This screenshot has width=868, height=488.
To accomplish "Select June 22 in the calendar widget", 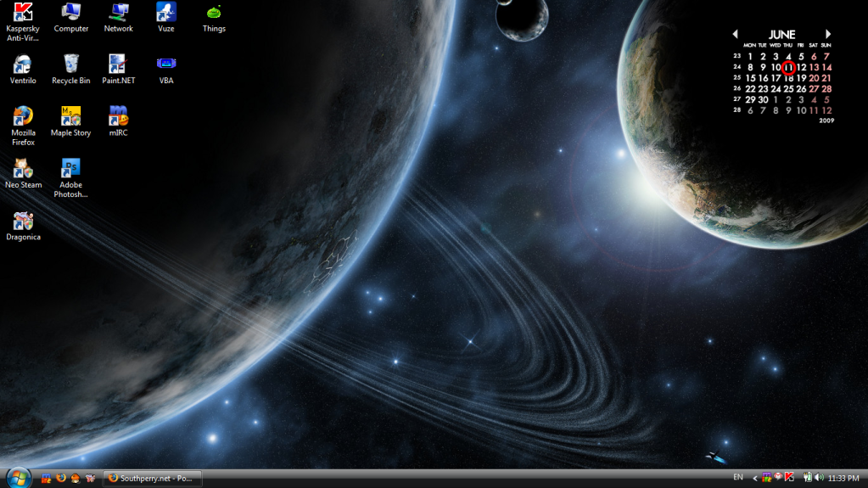I will (x=750, y=88).
